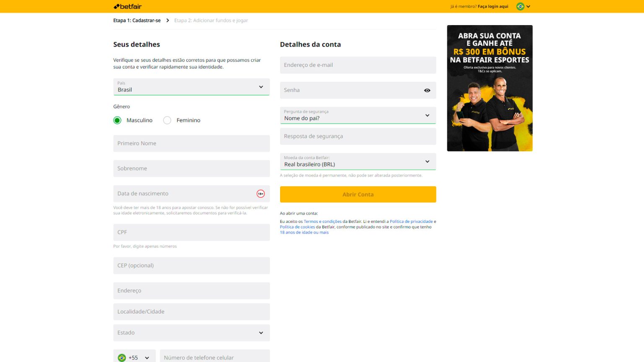Toggle password visibility eye icon
Screen dimensions: 644x362
coord(427,90)
